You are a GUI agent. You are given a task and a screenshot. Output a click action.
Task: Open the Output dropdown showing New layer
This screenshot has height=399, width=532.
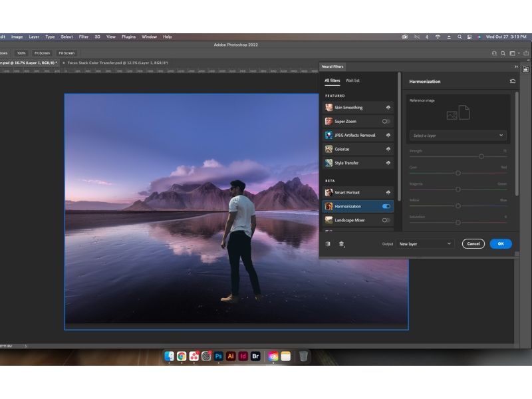click(x=426, y=244)
